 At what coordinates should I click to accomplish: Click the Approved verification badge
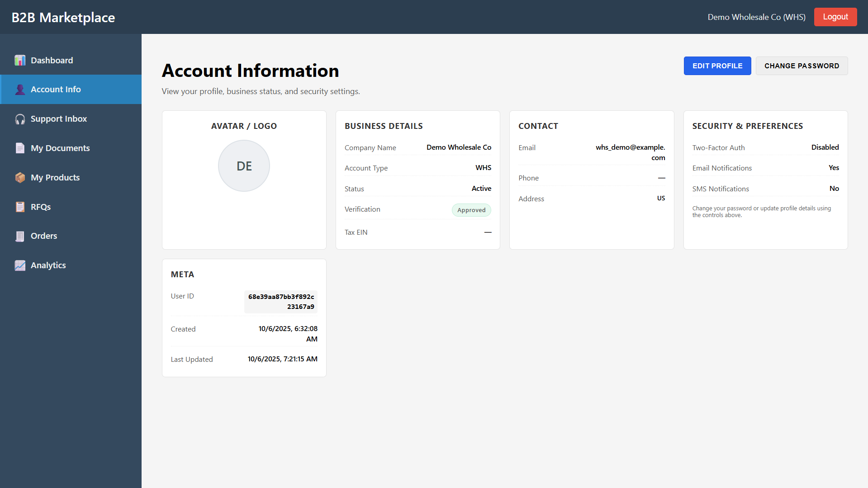coord(471,210)
